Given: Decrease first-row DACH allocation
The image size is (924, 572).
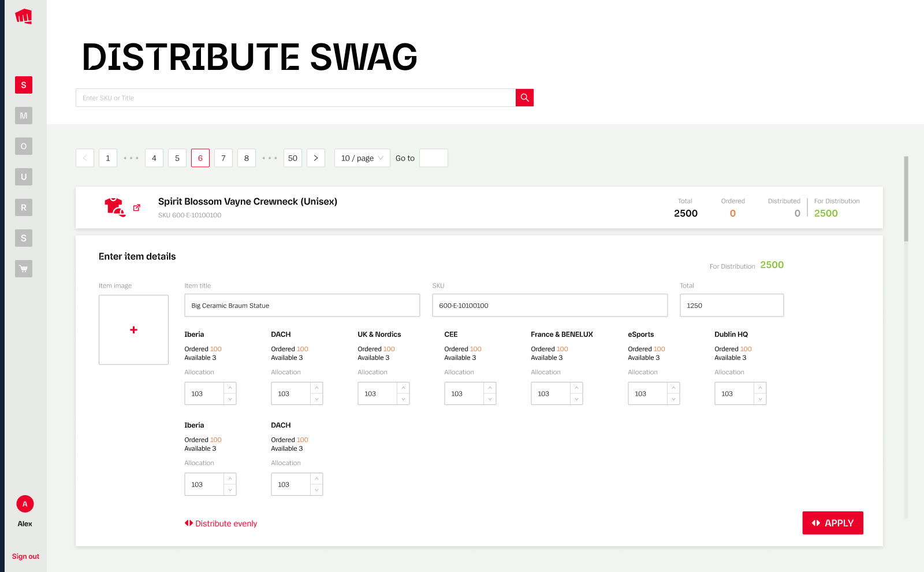Looking at the screenshot, I should (316, 399).
